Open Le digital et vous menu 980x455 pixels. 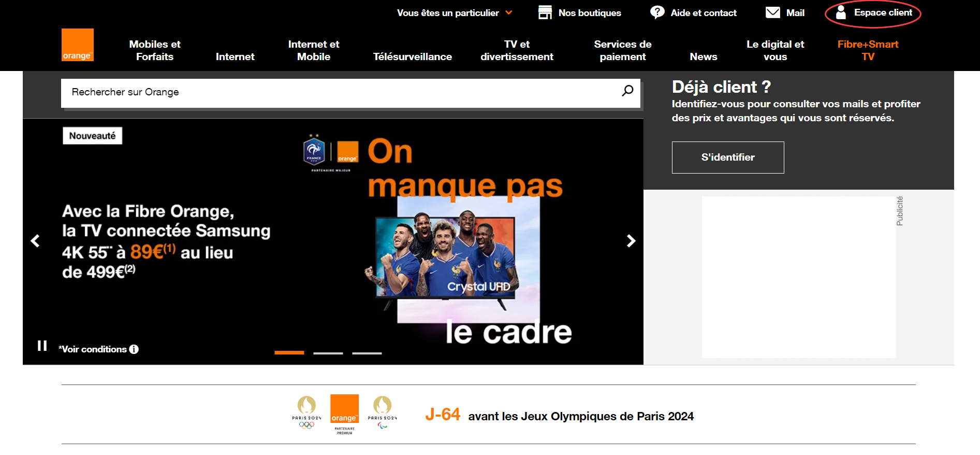click(776, 50)
